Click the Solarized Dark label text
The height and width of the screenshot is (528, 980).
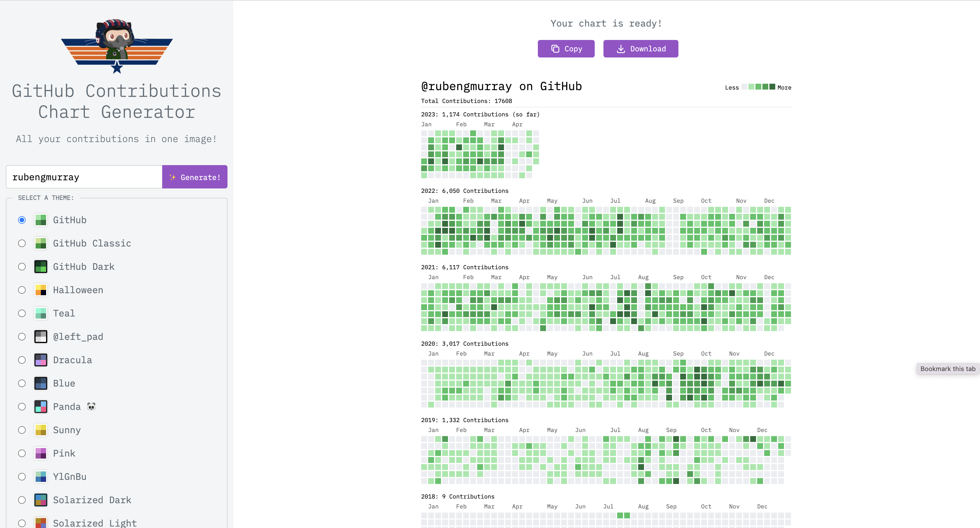point(92,500)
